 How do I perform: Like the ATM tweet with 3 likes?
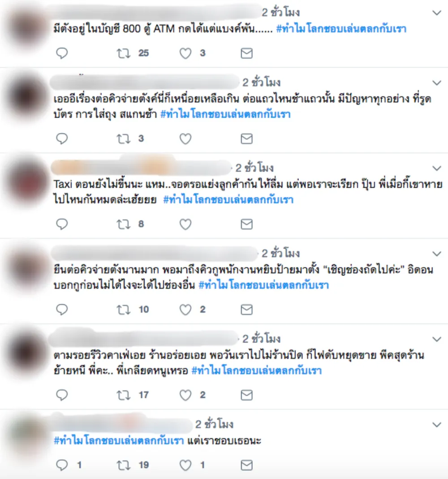tap(185, 53)
